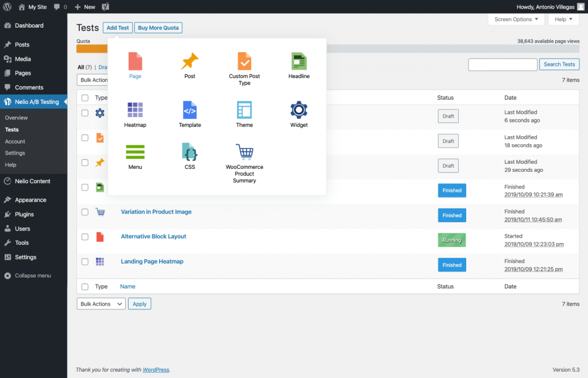Check the headline test row checkbox

click(x=85, y=187)
